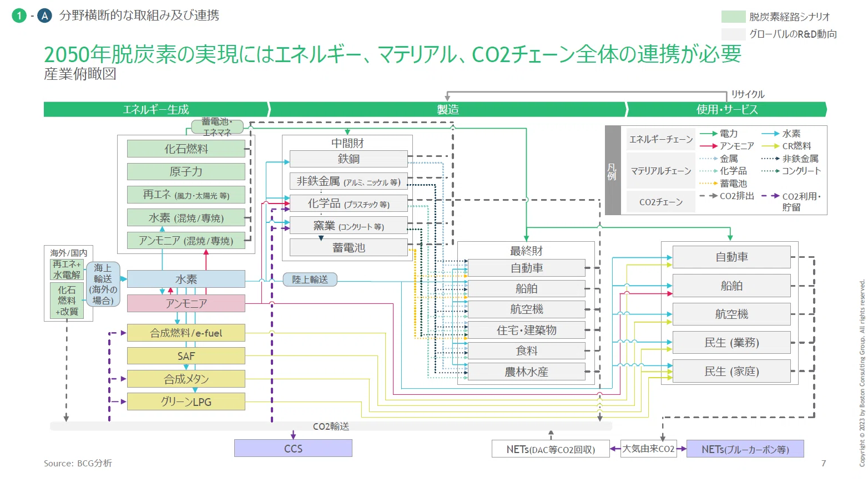868x488 pixels.
Task: Click the グリーンLPG box
Action: click(x=186, y=401)
